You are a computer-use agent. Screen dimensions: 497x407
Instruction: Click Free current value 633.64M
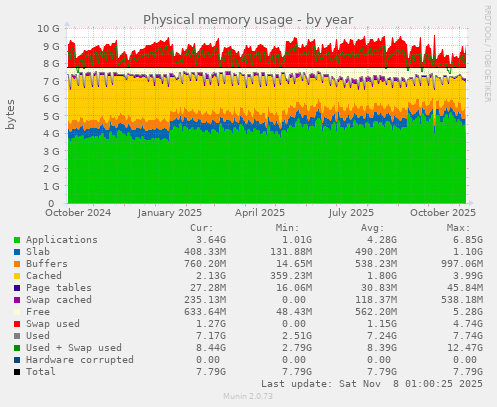point(205,312)
